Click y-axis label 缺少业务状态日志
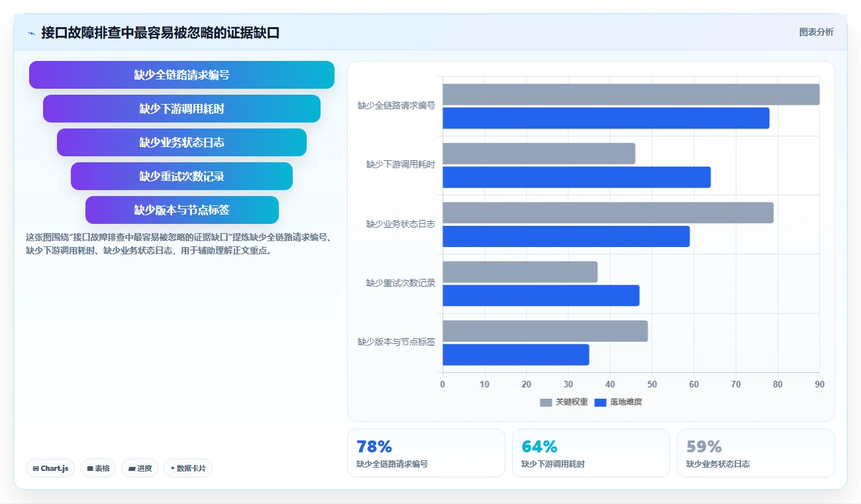This screenshot has height=504, width=861. (x=401, y=224)
